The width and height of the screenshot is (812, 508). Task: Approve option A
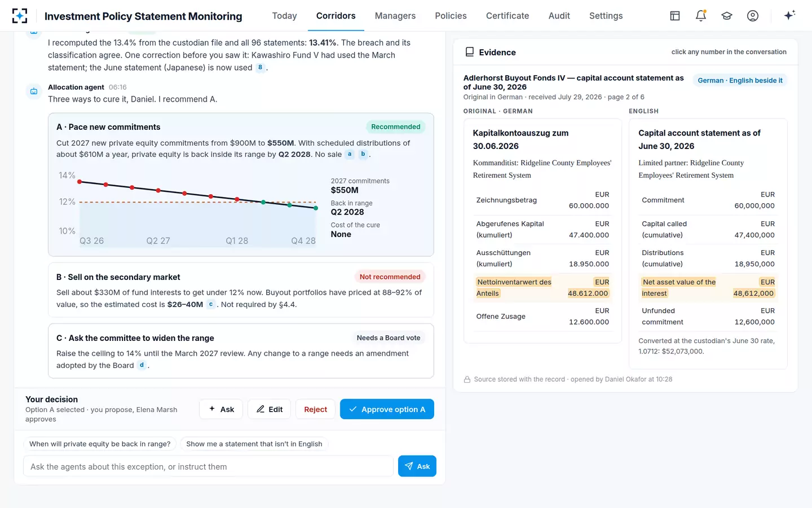[387, 409]
